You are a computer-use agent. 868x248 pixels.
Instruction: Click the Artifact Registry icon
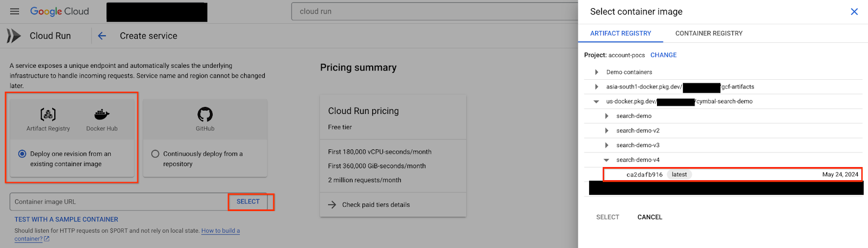(48, 115)
